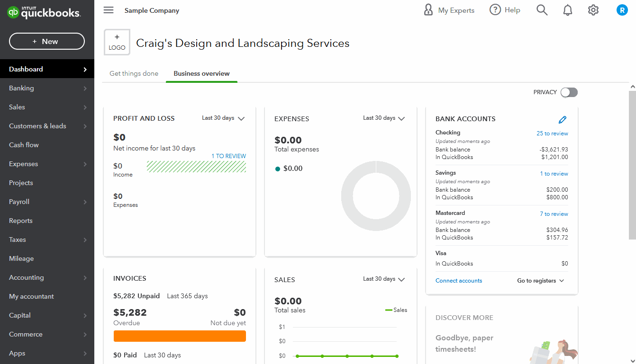Go to Projects in the sidebar

[47, 183]
